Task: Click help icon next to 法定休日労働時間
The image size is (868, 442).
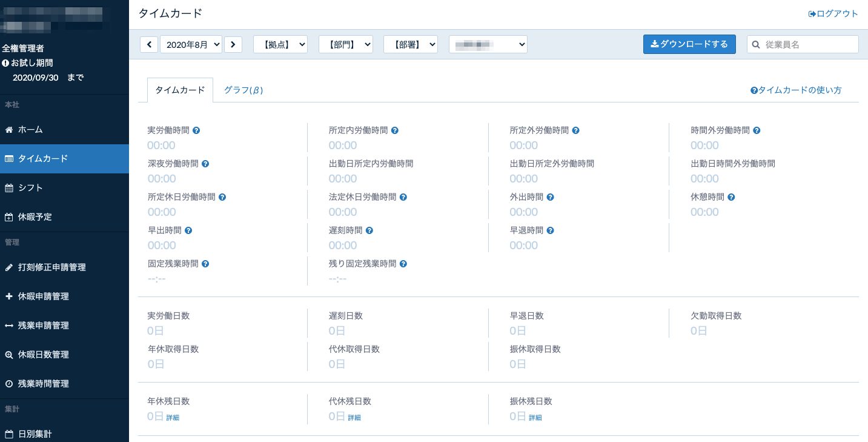Action: tap(403, 197)
